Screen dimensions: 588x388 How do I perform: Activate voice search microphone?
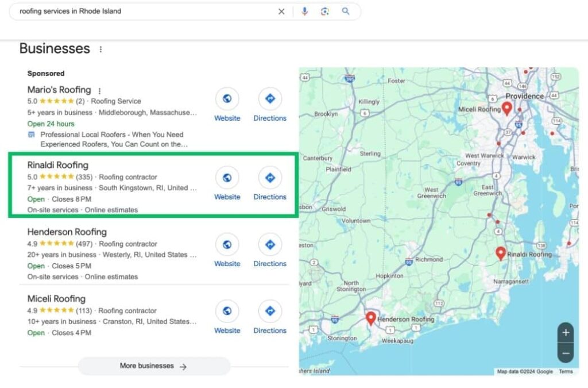point(304,11)
